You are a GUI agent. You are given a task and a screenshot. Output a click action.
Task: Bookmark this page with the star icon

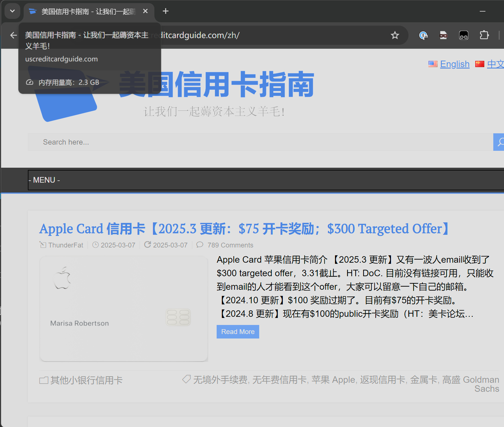click(395, 35)
